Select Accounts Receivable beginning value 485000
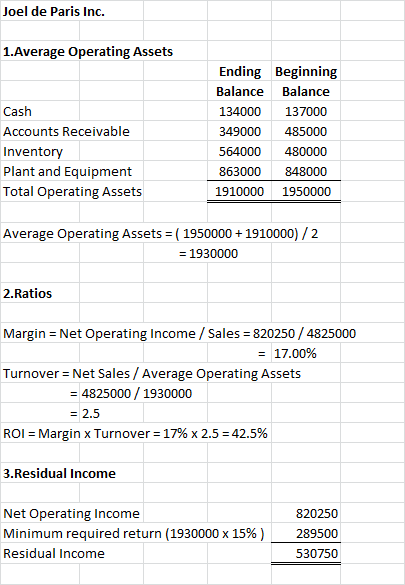 click(306, 131)
